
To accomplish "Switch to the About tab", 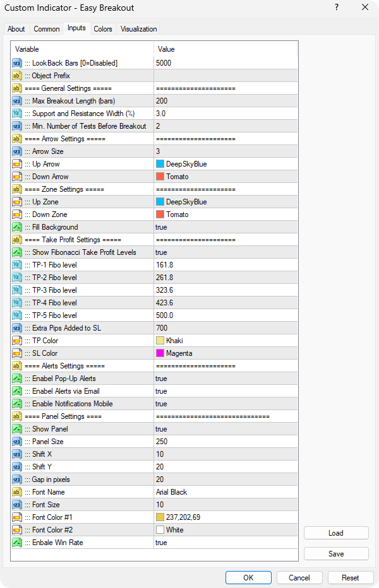I will click(16, 29).
